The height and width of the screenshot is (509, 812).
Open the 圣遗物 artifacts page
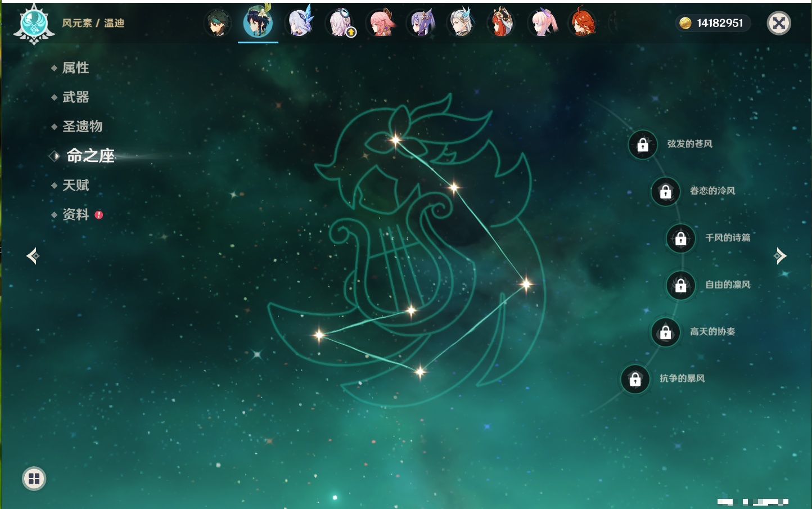point(82,127)
